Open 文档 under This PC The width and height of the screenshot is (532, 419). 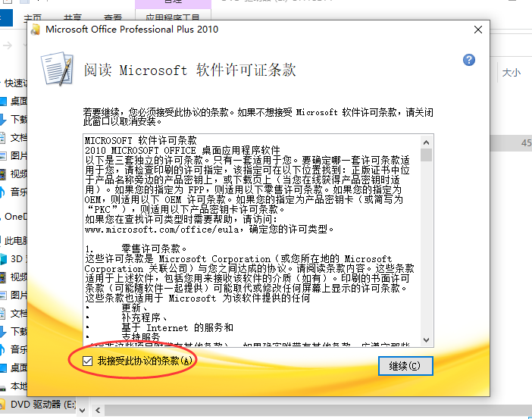coord(14,314)
